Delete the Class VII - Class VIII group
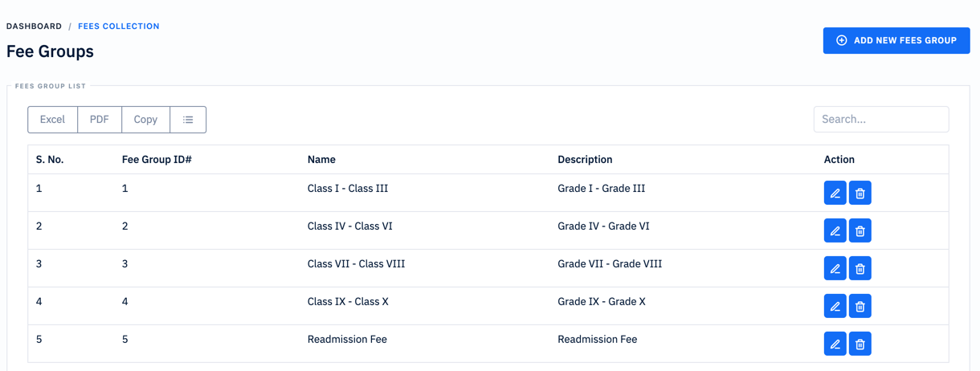 point(860,268)
